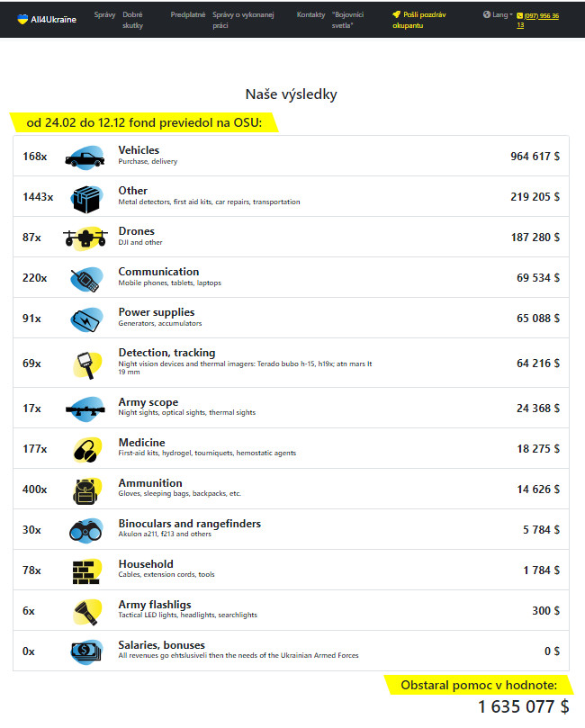
Task: Click the All4Ukraine heart logo
Action: pos(22,19)
